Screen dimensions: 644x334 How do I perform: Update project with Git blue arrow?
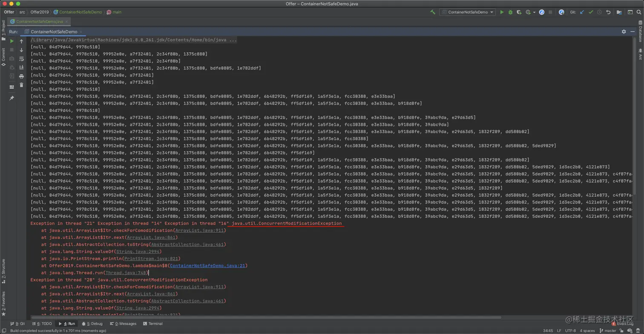pos(582,12)
